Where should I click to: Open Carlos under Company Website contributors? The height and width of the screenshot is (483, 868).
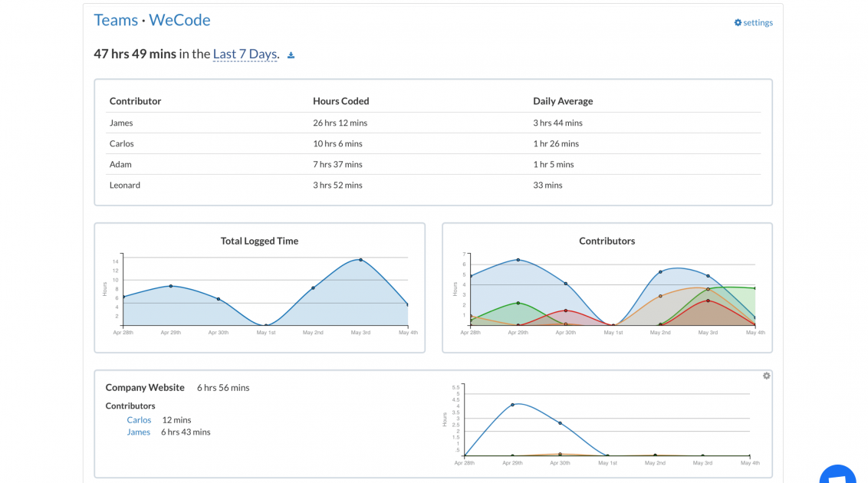139,420
